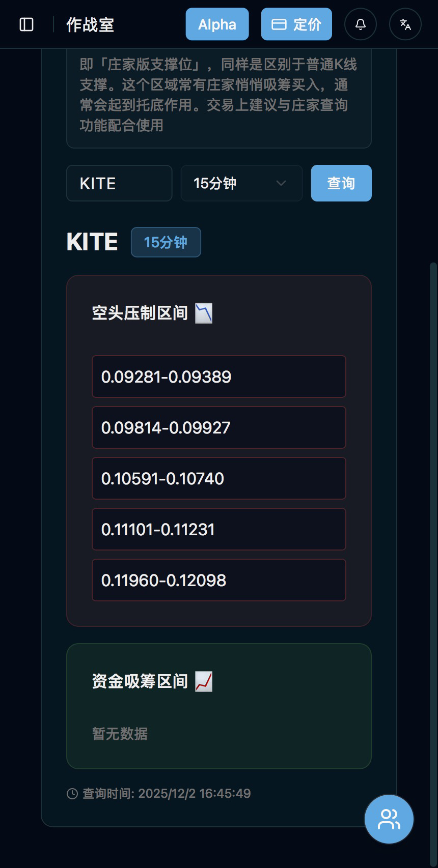Select the 0.09281-0.09389 range row
Viewport: 438px width, 868px height.
point(219,377)
